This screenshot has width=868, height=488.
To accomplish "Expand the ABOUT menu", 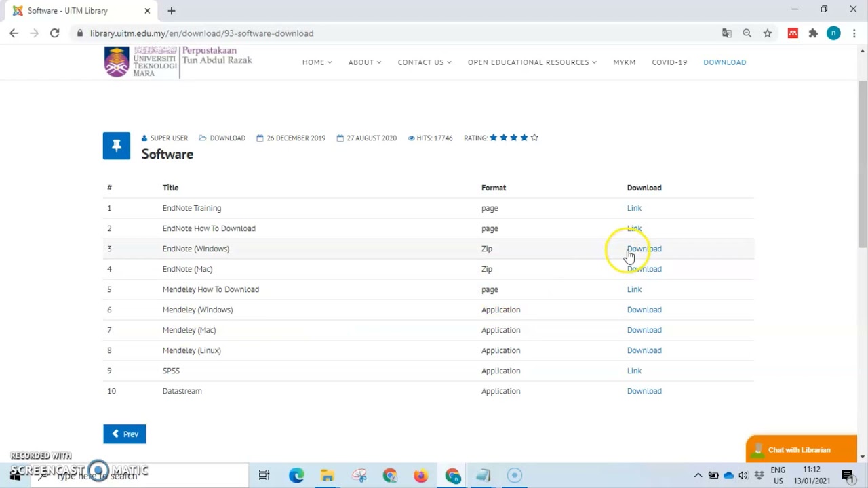I will [x=365, y=62].
